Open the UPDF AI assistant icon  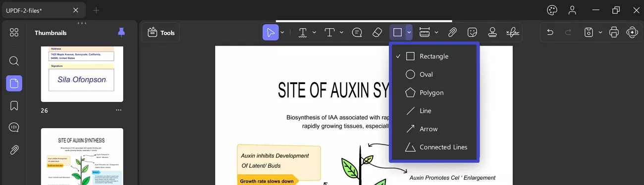point(632,32)
